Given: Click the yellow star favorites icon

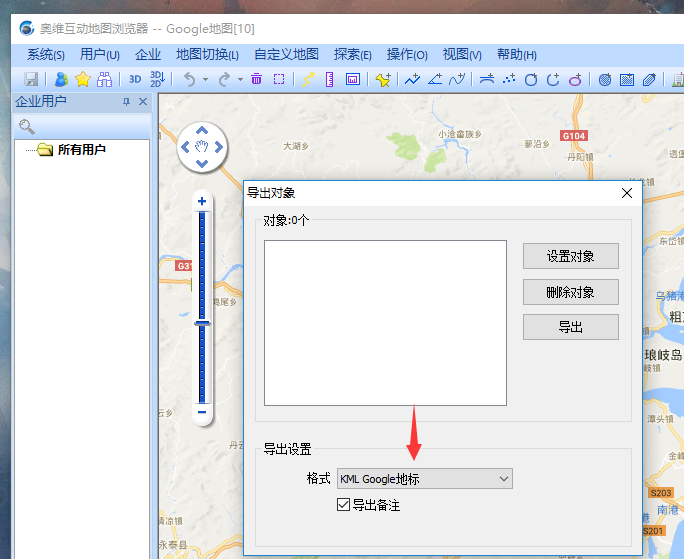Looking at the screenshot, I should tap(82, 79).
